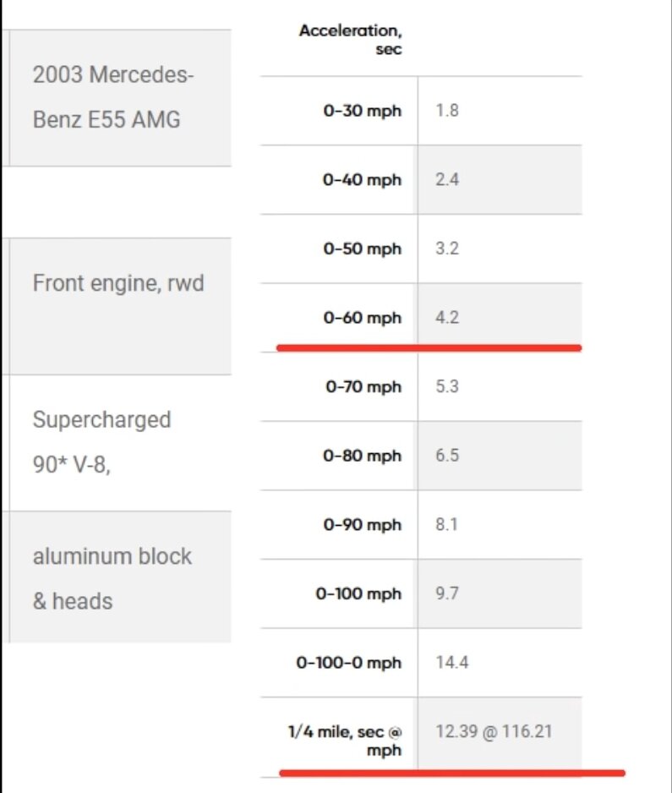Click the 0–70 mph row label

point(363,387)
